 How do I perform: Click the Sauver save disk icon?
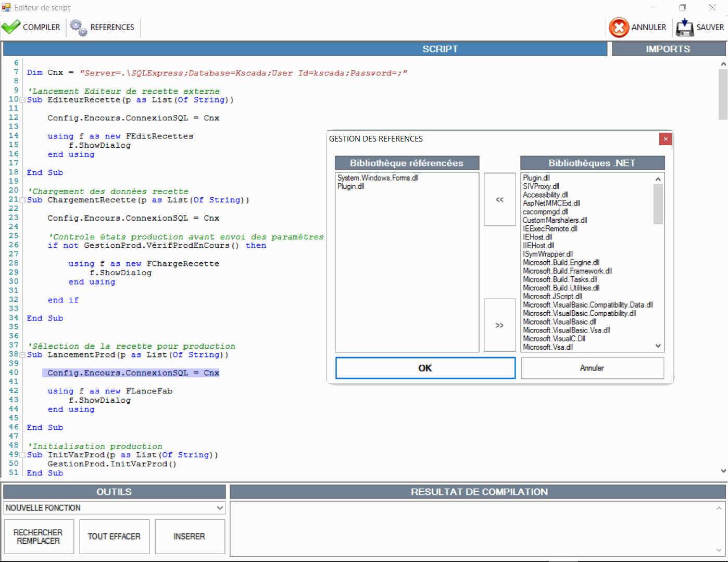point(684,28)
